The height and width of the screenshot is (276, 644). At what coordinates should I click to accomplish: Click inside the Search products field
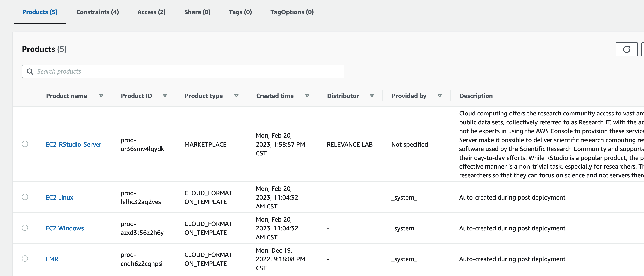click(175, 71)
